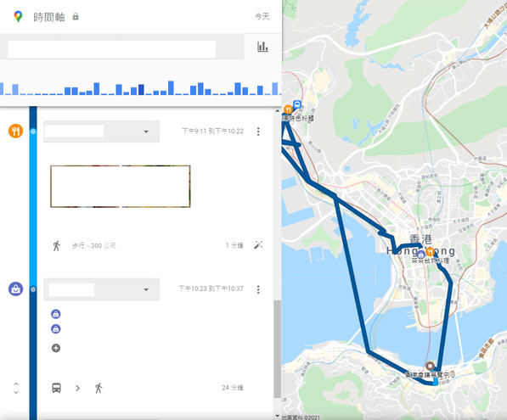Screen dimensions: 507x420
Task: Select second suggested shopping place option
Action: click(56, 329)
